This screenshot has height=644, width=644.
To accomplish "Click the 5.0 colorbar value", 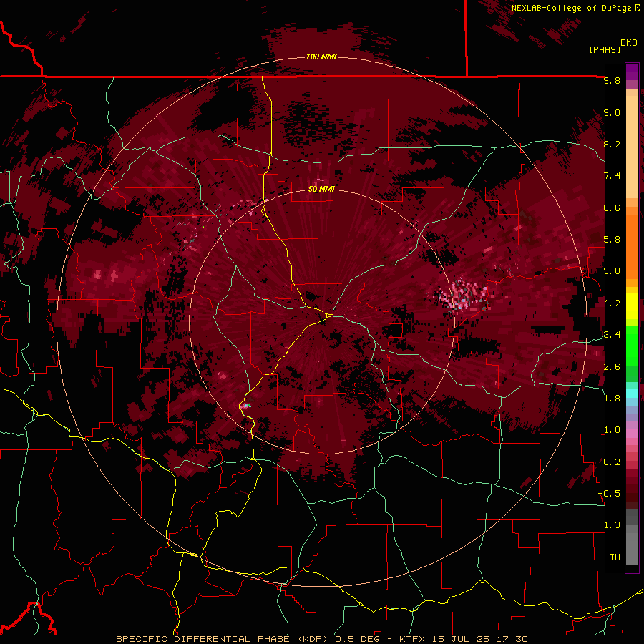I will 612,271.
